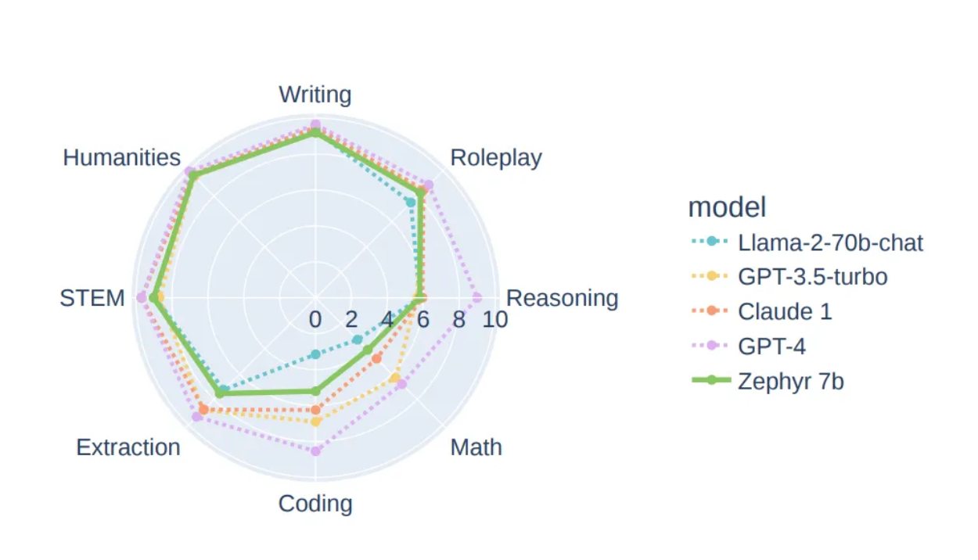The width and height of the screenshot is (978, 560).
Task: Click the Humanities axis label
Action: coord(122,157)
